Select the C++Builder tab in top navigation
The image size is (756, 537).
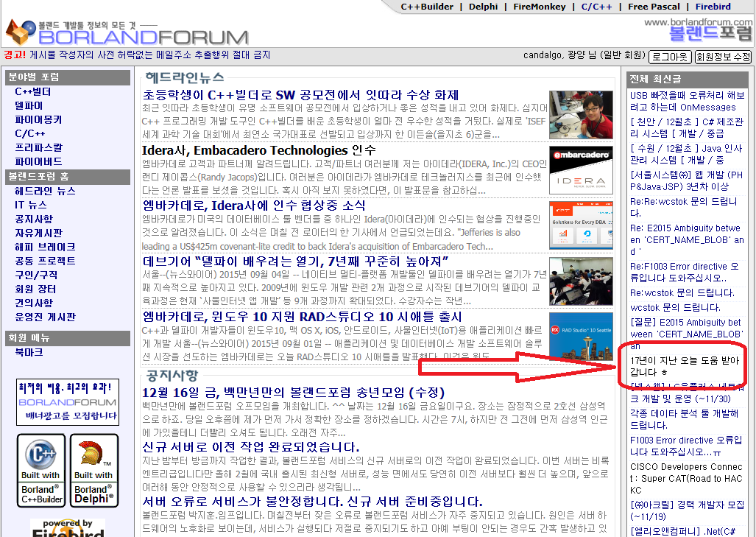point(428,7)
